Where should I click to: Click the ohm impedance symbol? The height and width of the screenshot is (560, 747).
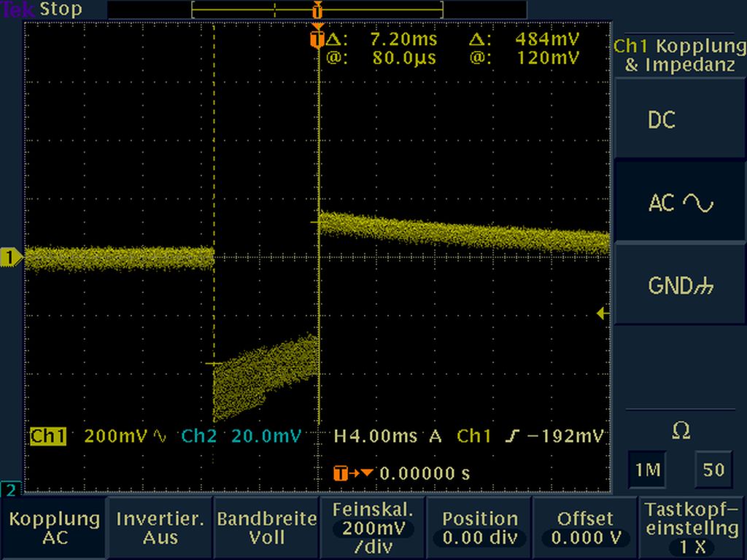coord(680,432)
